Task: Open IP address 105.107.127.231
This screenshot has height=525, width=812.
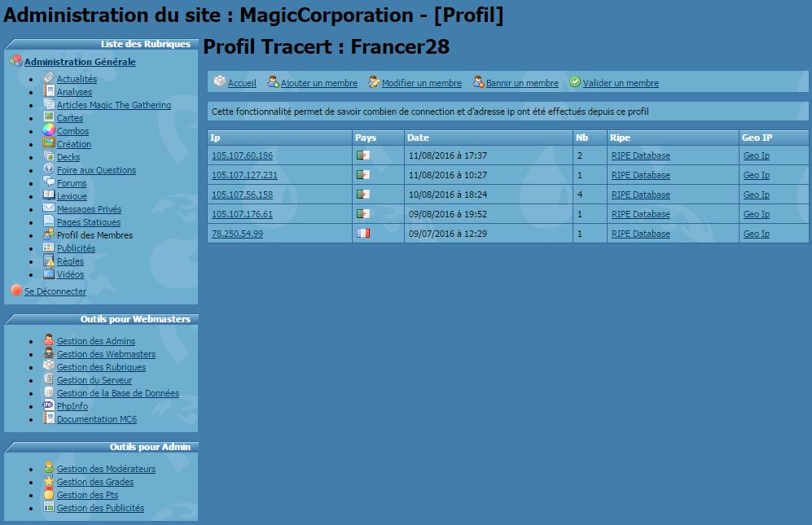Action: (244, 175)
